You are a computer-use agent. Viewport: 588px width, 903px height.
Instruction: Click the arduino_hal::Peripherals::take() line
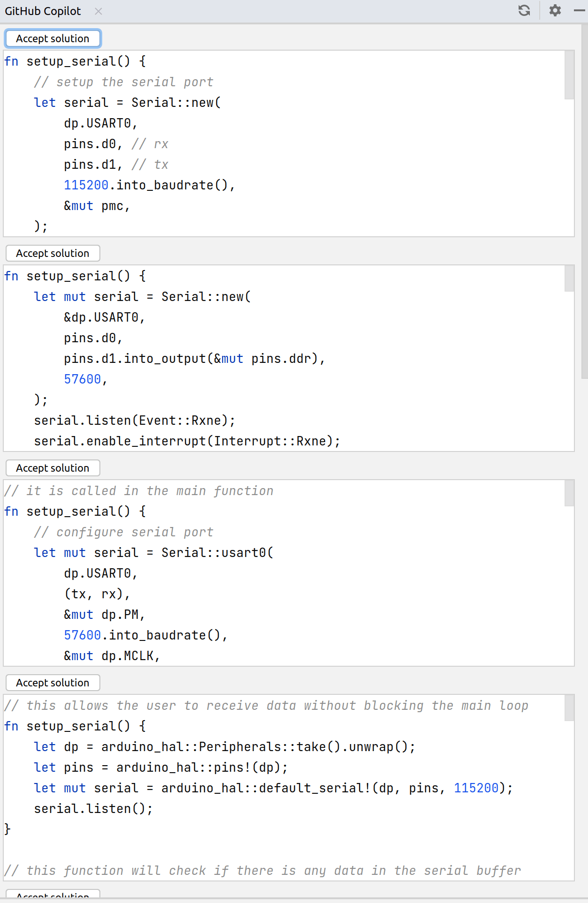tap(224, 747)
